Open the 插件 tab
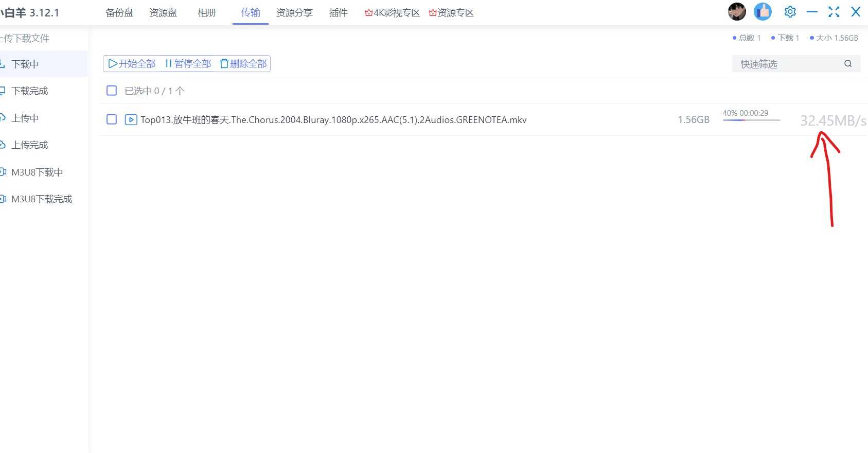The image size is (868, 453). click(x=338, y=13)
